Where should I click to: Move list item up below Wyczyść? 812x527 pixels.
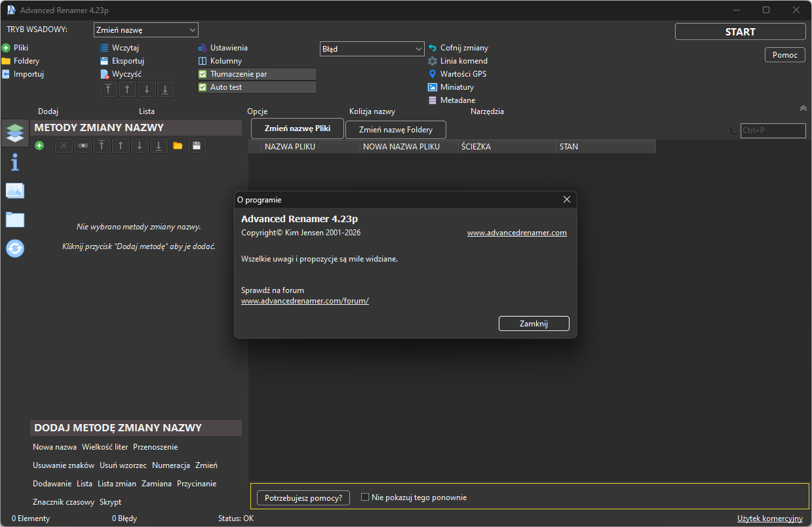(127, 89)
